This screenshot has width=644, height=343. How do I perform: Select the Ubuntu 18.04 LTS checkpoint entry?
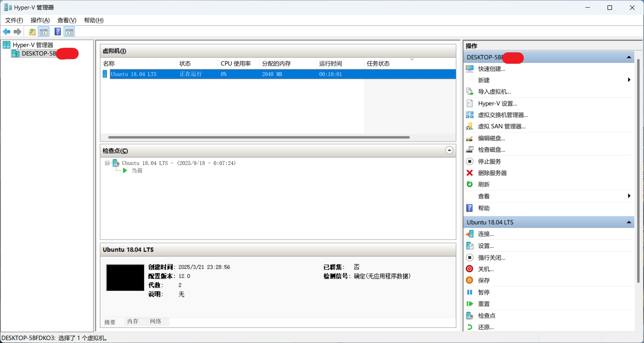[179, 163]
